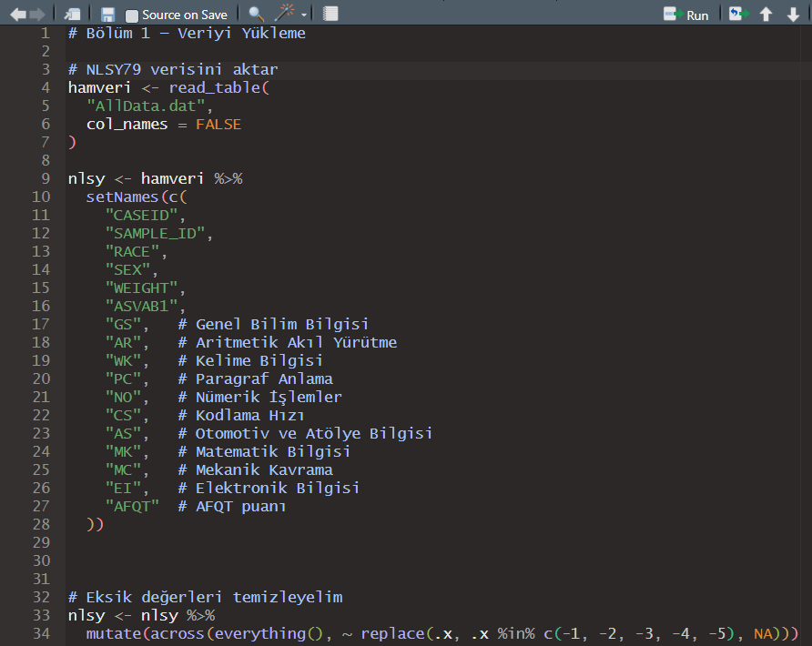Image resolution: width=812 pixels, height=646 pixels.
Task: Go to next section using down arrow
Action: (793, 14)
